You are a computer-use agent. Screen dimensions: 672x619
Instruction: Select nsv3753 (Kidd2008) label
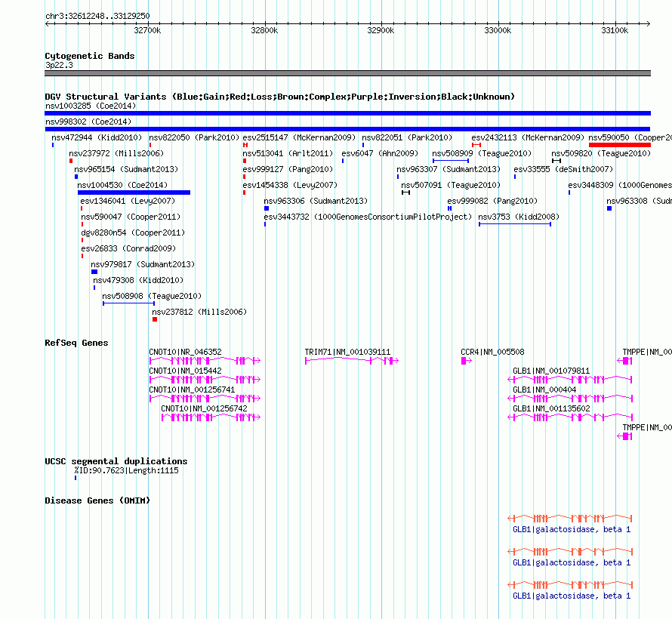(x=519, y=217)
